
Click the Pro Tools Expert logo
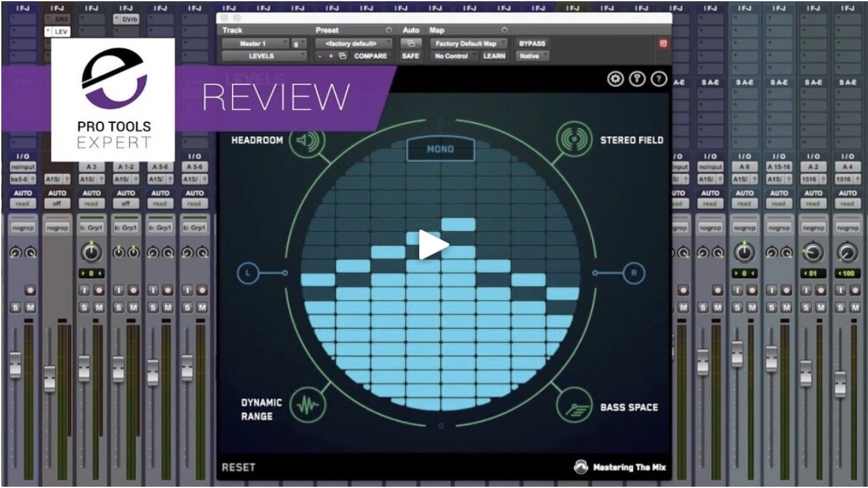coord(113,99)
